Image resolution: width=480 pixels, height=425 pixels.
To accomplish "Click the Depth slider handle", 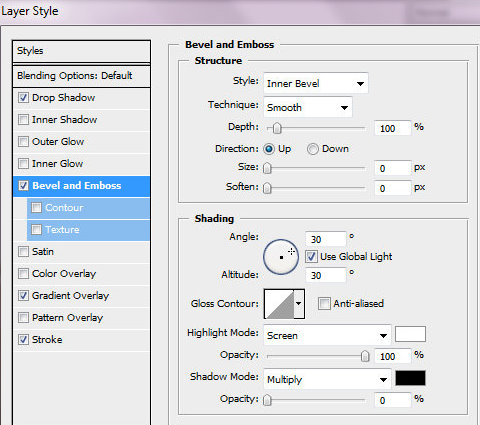I will coord(277,128).
